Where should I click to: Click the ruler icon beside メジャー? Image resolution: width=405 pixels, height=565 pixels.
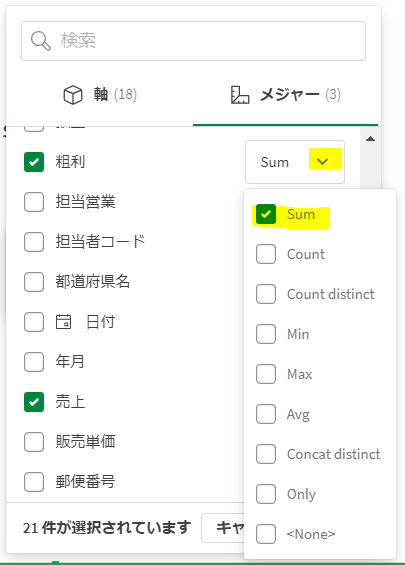coord(240,95)
